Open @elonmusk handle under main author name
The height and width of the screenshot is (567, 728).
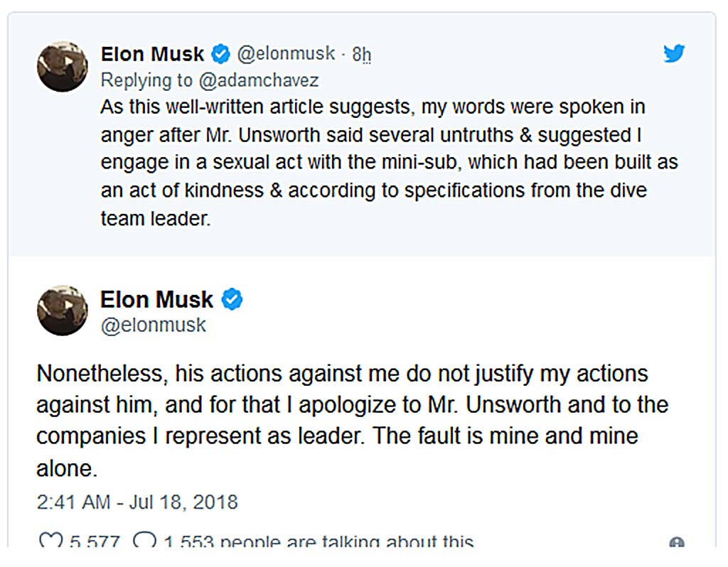coord(154,325)
